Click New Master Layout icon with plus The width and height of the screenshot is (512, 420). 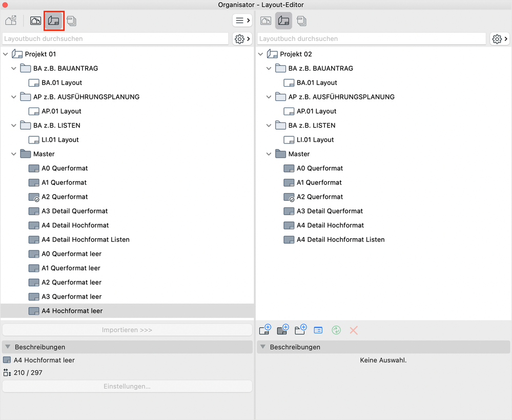pyautogui.click(x=283, y=330)
